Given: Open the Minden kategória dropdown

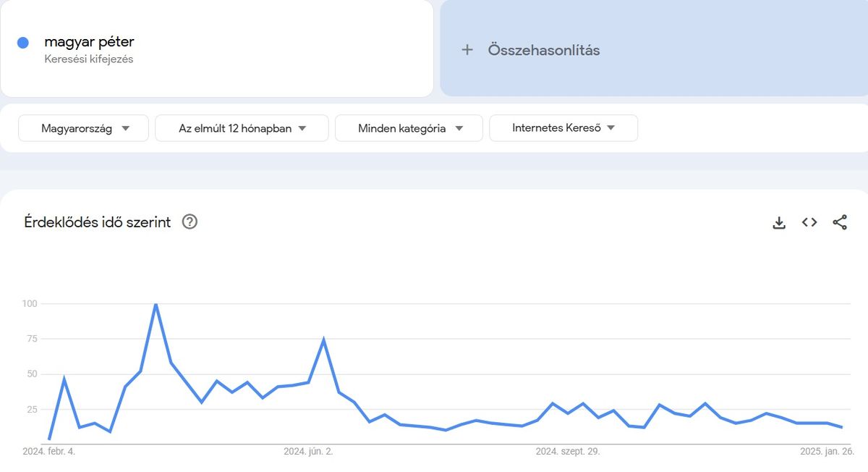Looking at the screenshot, I should click(x=409, y=128).
